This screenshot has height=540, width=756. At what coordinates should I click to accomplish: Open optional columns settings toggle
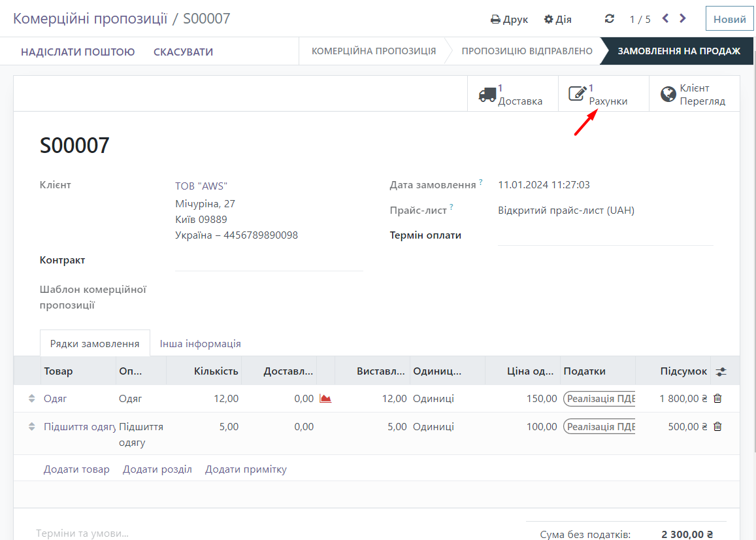coord(721,371)
